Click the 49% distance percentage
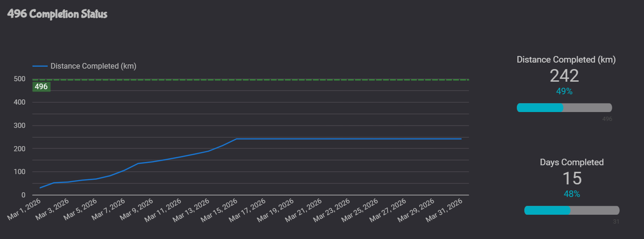Image resolution: width=644 pixels, height=239 pixels. [x=564, y=91]
